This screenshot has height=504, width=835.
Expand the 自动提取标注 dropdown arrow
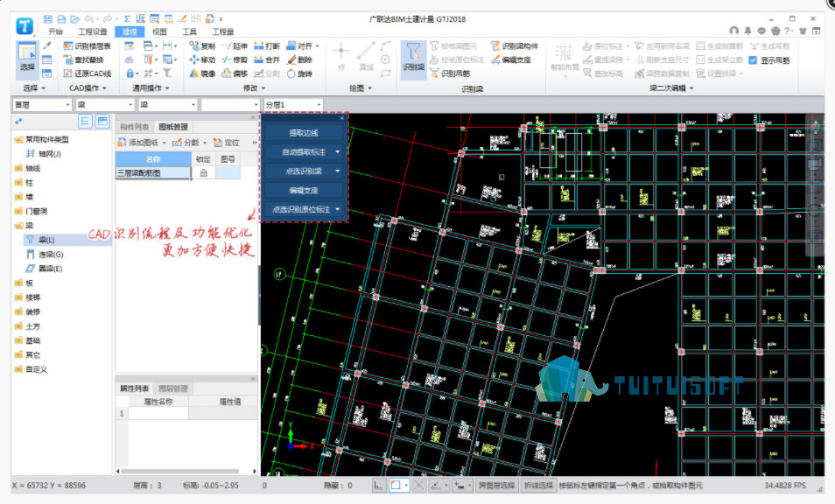pyautogui.click(x=338, y=152)
